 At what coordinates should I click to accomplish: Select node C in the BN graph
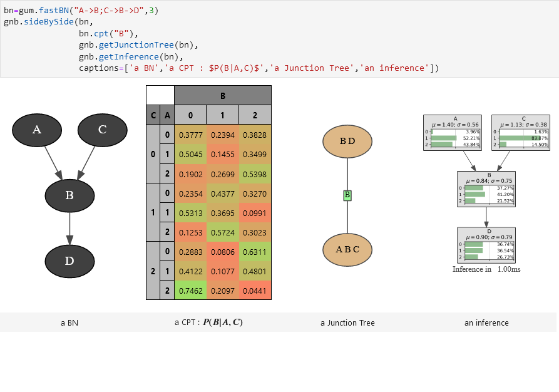(102, 130)
